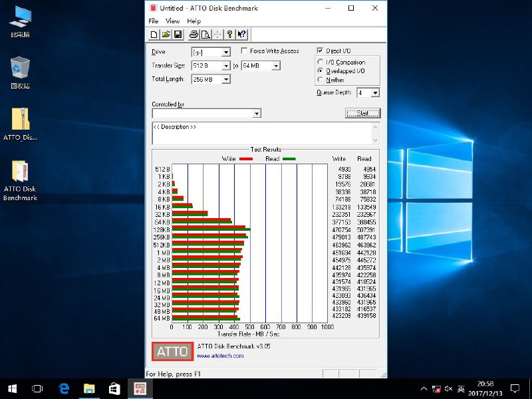
Task: Launch Microsoft Edge from the taskbar
Action: coord(64,389)
